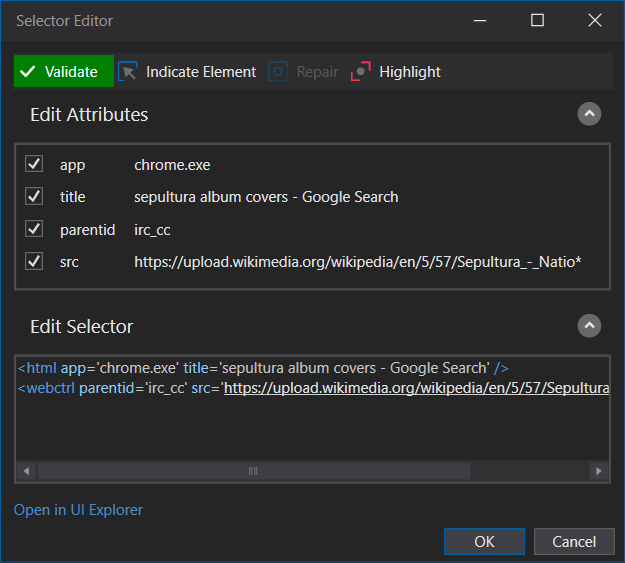625x563 pixels.
Task: Collapse the Edit Selector section
Action: pos(589,326)
